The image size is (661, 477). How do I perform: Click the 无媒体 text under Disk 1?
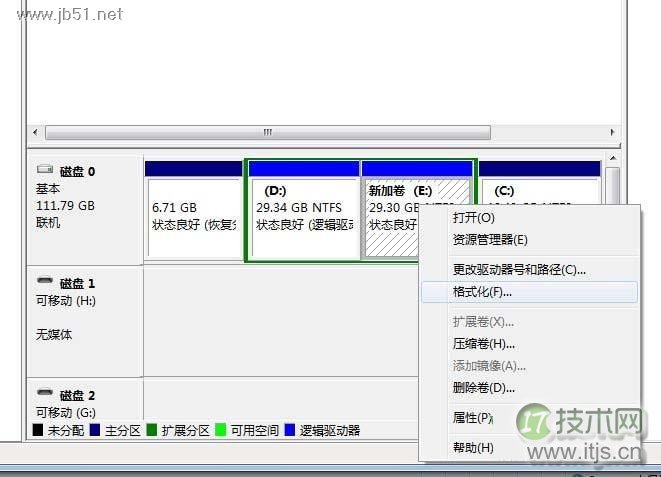(x=54, y=335)
